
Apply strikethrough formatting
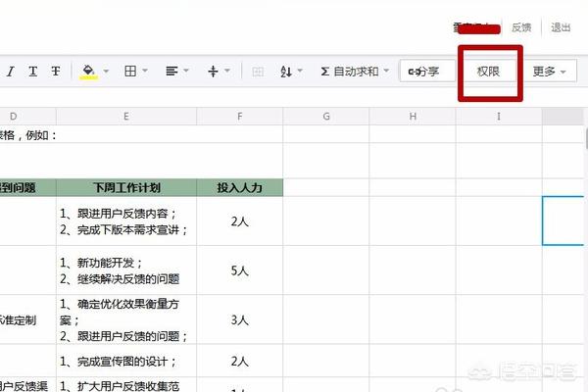[56, 72]
